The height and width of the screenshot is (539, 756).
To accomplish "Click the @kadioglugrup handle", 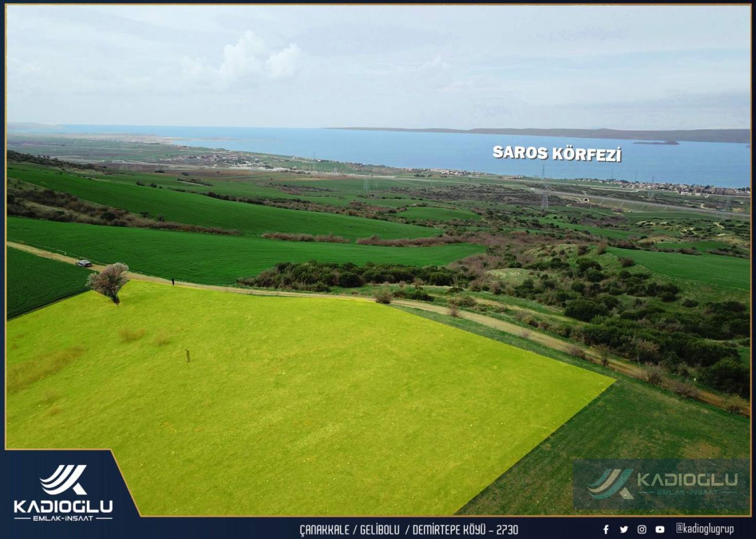I will pos(705,529).
